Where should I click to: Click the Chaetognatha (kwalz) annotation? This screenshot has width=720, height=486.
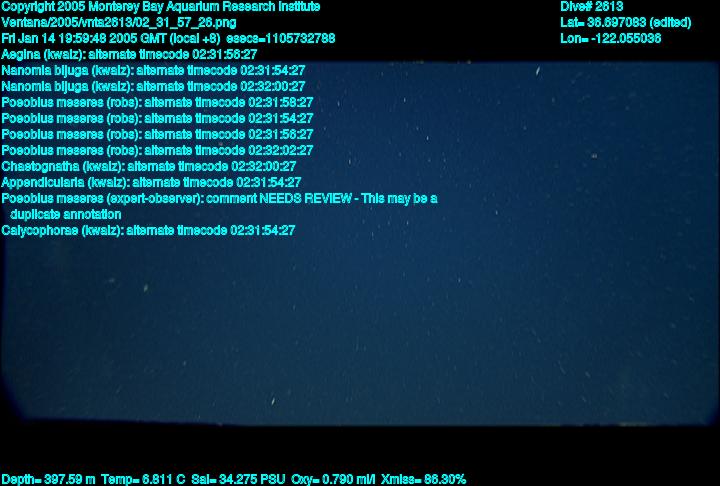[149, 166]
